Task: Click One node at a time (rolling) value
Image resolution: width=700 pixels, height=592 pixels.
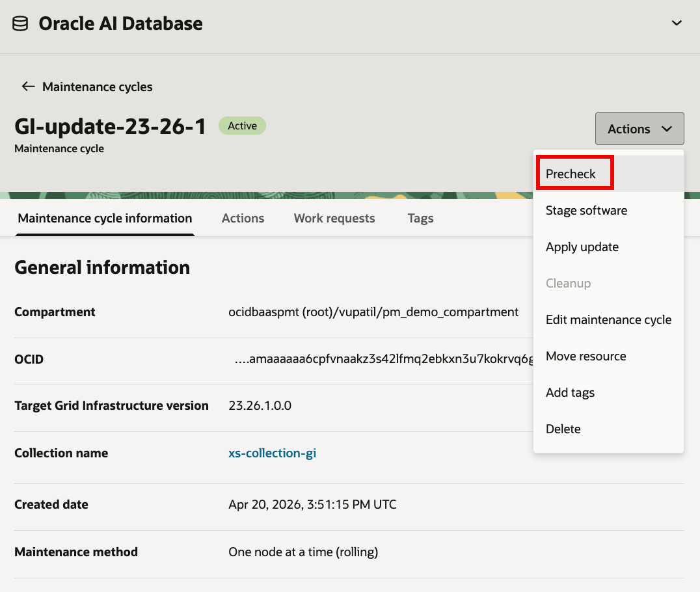Action: (303, 552)
